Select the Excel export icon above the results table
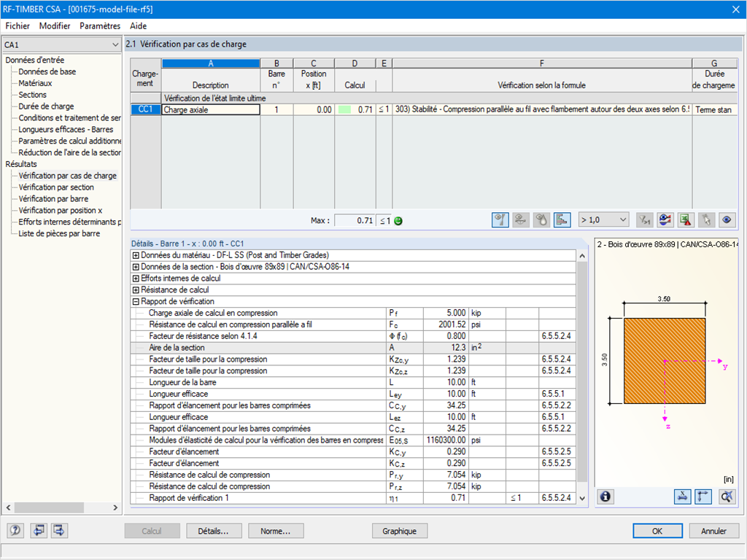Image resolution: width=747 pixels, height=560 pixels. point(684,219)
